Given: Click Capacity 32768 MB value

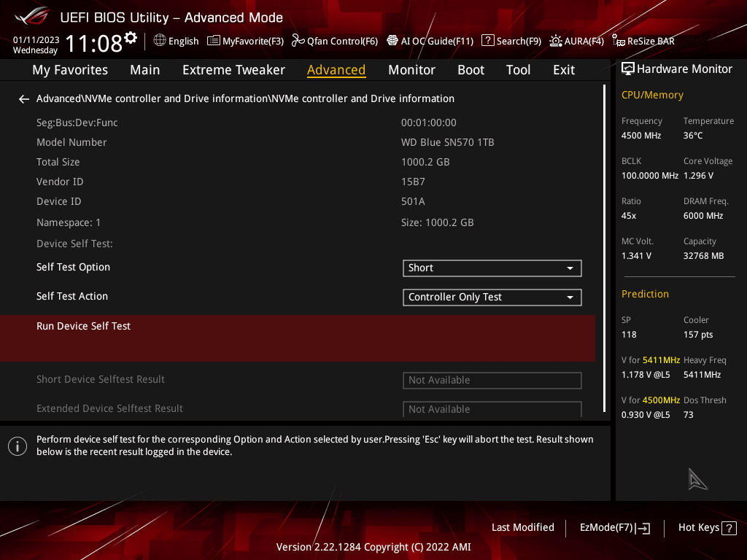Looking at the screenshot, I should point(704,256).
